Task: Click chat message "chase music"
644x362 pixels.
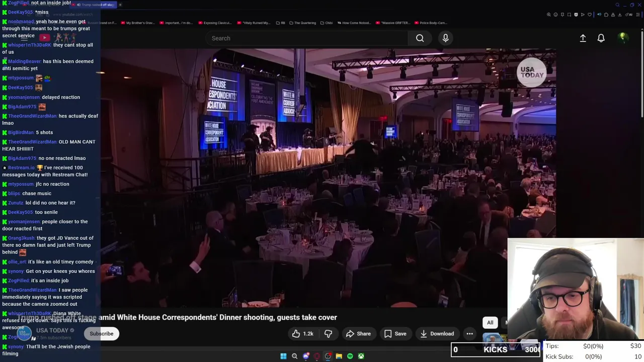Action: 37,194
